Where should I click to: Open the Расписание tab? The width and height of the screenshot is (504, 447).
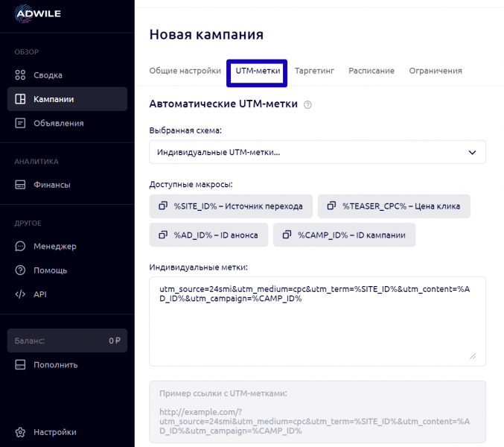point(371,71)
